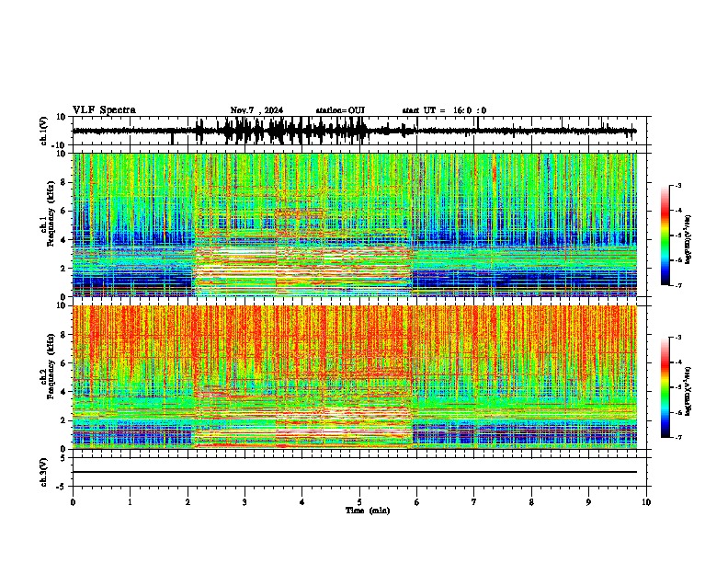Click inside the ch.2 frequency spectrogram

click(x=355, y=377)
